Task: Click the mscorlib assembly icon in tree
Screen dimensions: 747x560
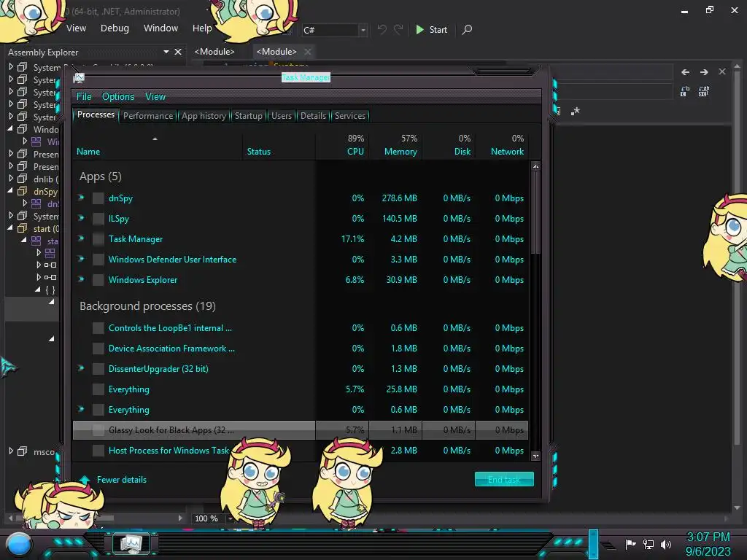Action: (x=23, y=451)
